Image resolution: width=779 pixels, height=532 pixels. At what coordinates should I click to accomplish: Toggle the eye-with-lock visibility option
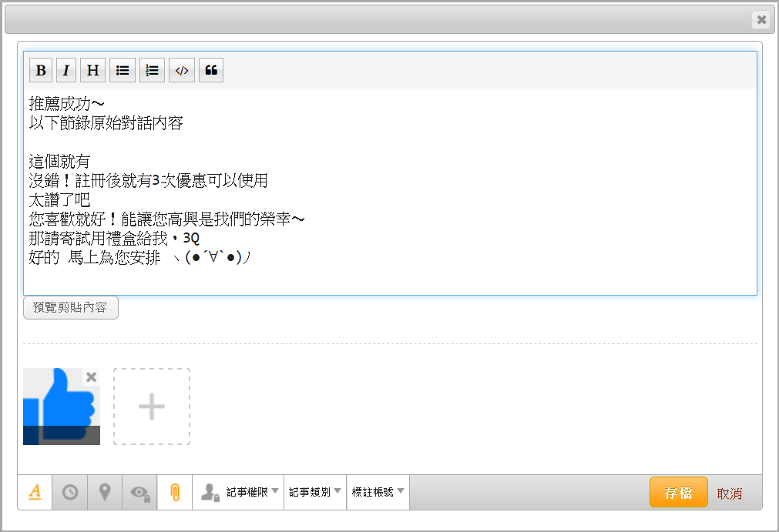139,493
